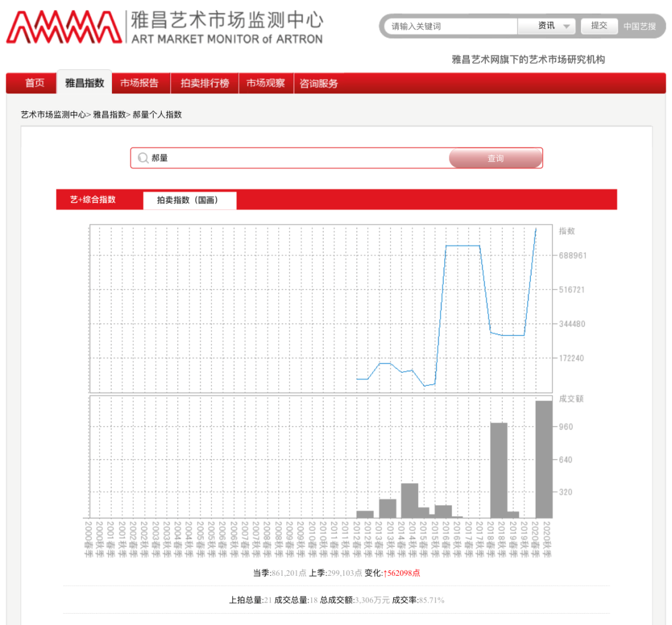Click index line peak at 2020 autumn
Image resolution: width=672 pixels, height=625 pixels.
tap(536, 229)
